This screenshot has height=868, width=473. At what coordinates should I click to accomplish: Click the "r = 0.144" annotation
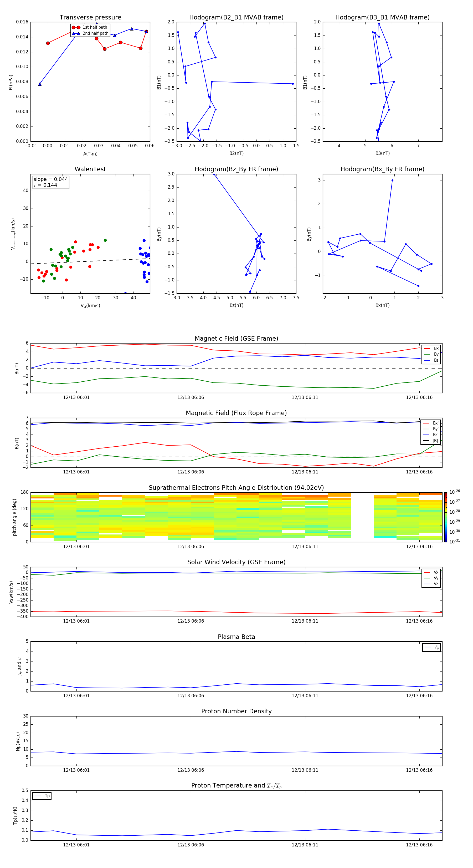(x=45, y=185)
